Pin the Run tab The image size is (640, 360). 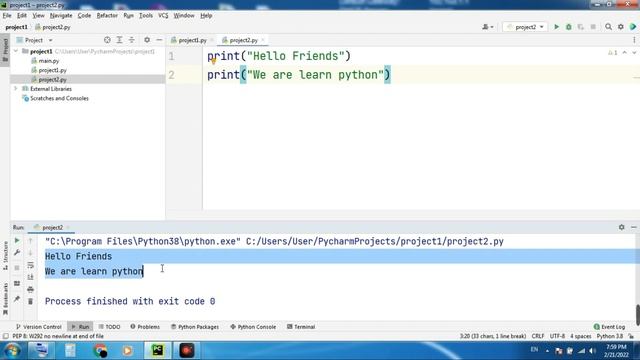tap(17, 299)
